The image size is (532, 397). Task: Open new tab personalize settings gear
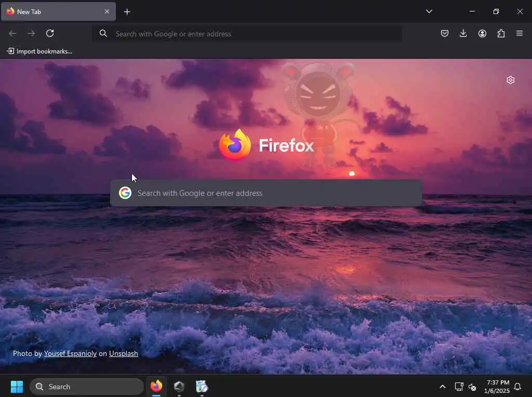click(511, 80)
